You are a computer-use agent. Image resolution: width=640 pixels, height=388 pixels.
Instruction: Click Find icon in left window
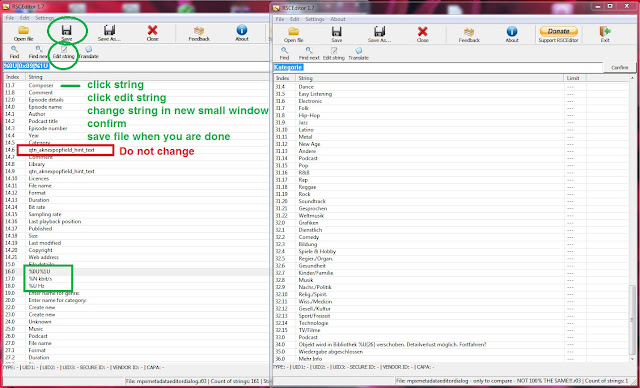[x=14, y=52]
